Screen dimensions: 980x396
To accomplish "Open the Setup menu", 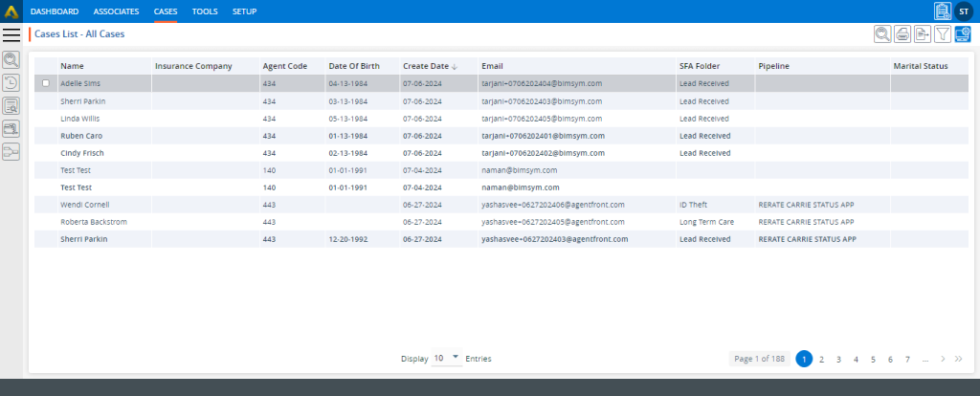I will 244,11.
